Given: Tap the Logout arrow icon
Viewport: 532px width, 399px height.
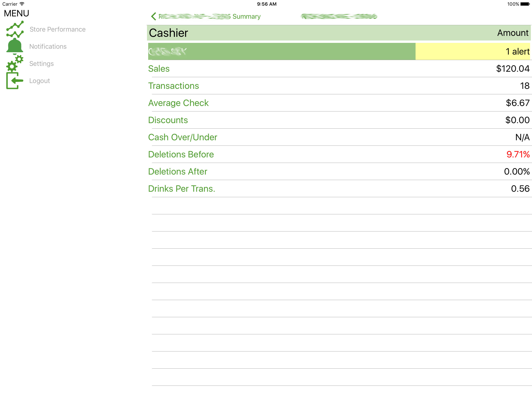Looking at the screenshot, I should pyautogui.click(x=15, y=81).
